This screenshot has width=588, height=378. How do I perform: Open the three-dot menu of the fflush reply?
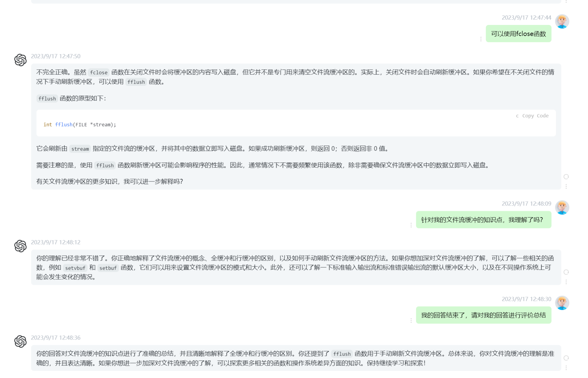(566, 186)
